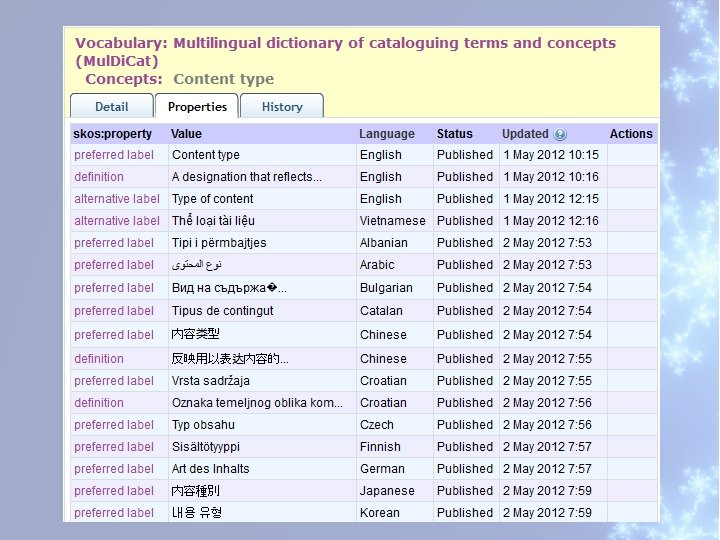The height and width of the screenshot is (540, 720).
Task: Click the value 'Typ obsahu'
Action: tap(203, 425)
